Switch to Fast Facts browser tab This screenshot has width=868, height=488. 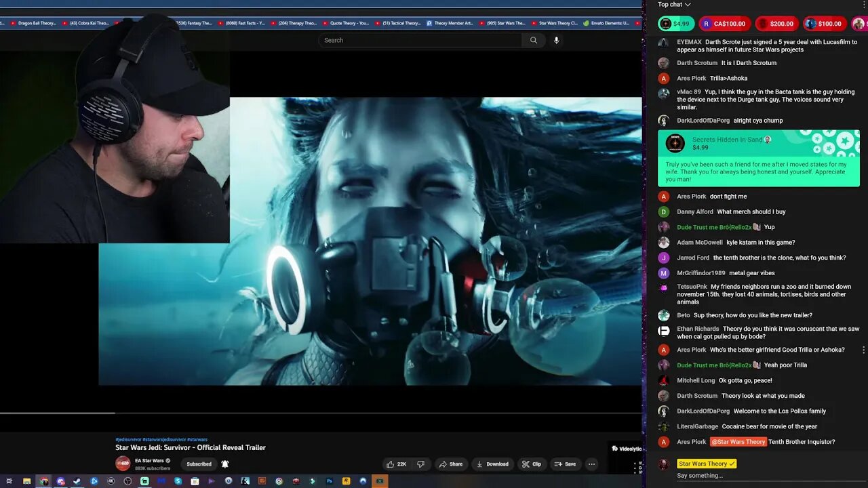(x=241, y=23)
